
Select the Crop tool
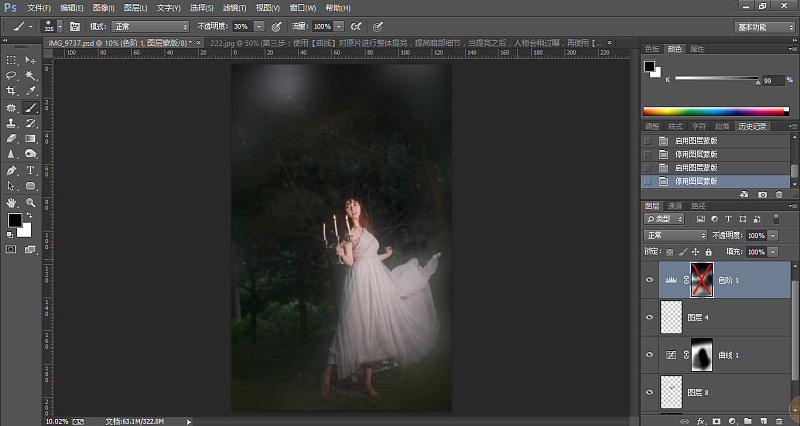[x=11, y=91]
